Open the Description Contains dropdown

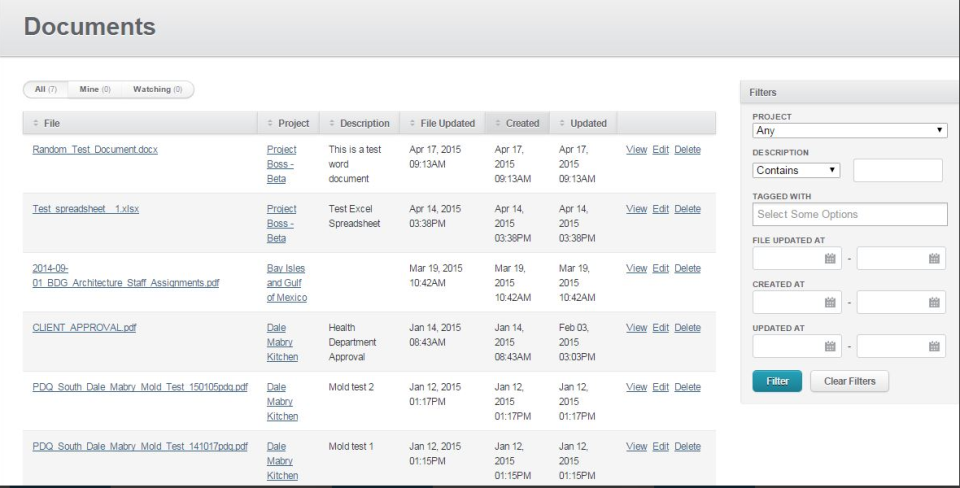click(796, 170)
